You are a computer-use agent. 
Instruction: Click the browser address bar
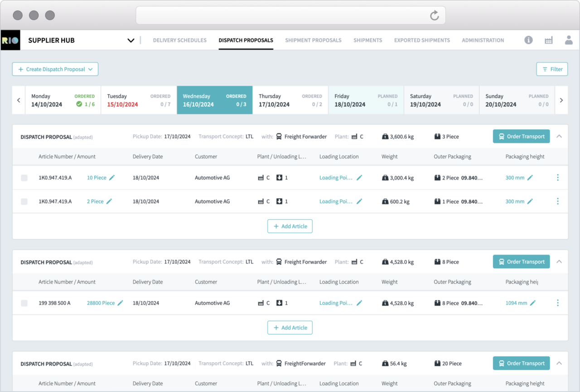(290, 15)
